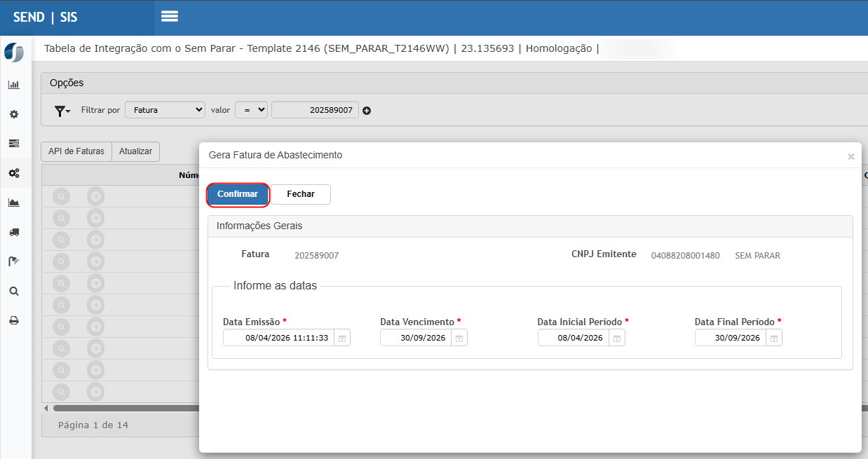Click the printer icon in sidebar
This screenshot has height=459, width=868.
pos(14,320)
